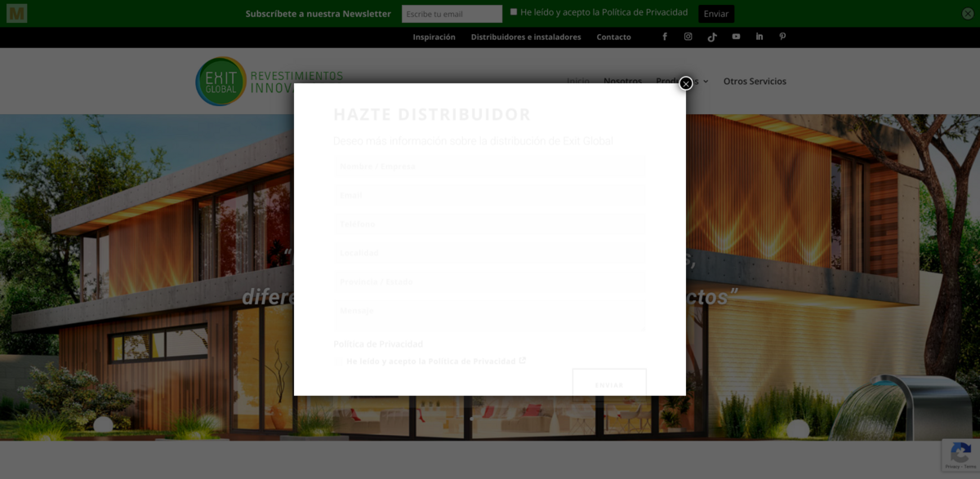Focus the newsletter email input field
The width and height of the screenshot is (980, 479).
click(x=452, y=14)
